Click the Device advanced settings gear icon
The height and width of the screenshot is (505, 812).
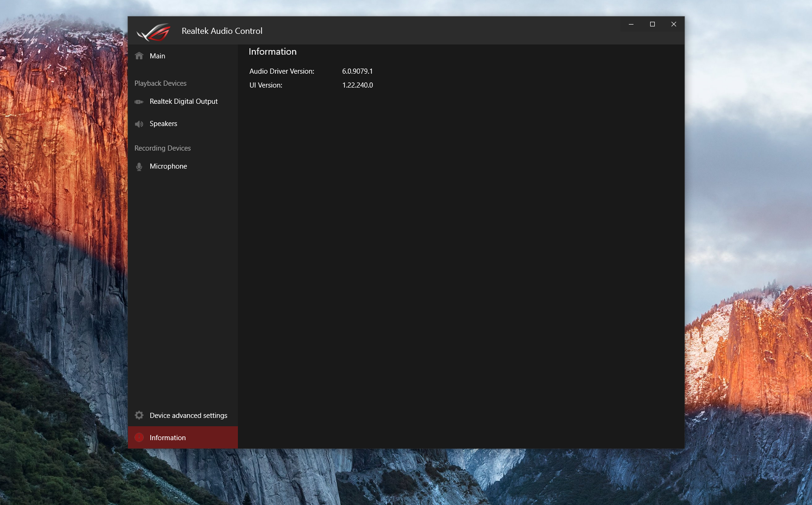point(139,415)
